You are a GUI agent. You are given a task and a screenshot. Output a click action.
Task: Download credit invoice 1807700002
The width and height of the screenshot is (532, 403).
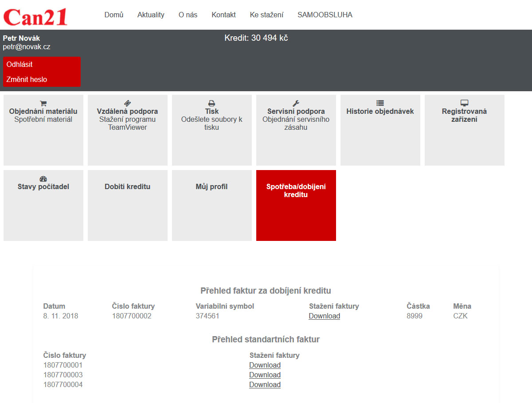point(325,316)
